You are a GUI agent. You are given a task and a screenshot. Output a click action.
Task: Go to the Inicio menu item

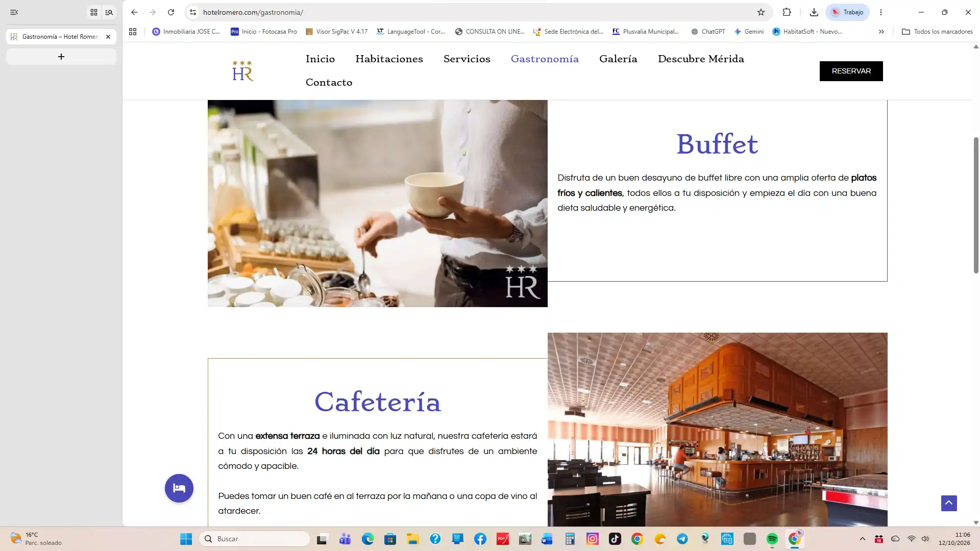click(x=320, y=59)
